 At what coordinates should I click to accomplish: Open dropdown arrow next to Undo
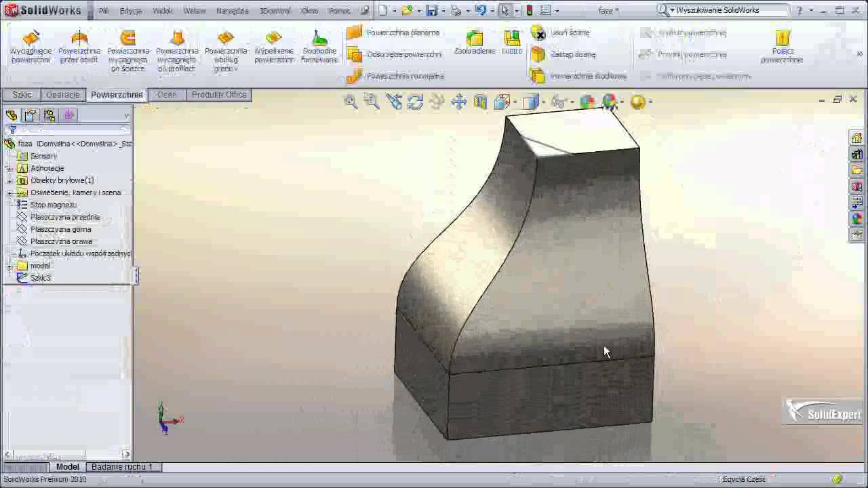point(491,11)
